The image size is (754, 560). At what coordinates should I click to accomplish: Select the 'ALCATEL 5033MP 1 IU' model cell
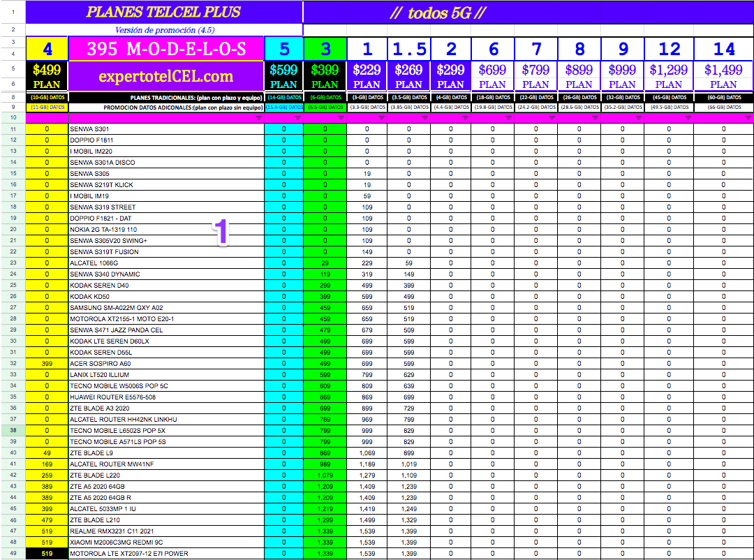[166, 508]
